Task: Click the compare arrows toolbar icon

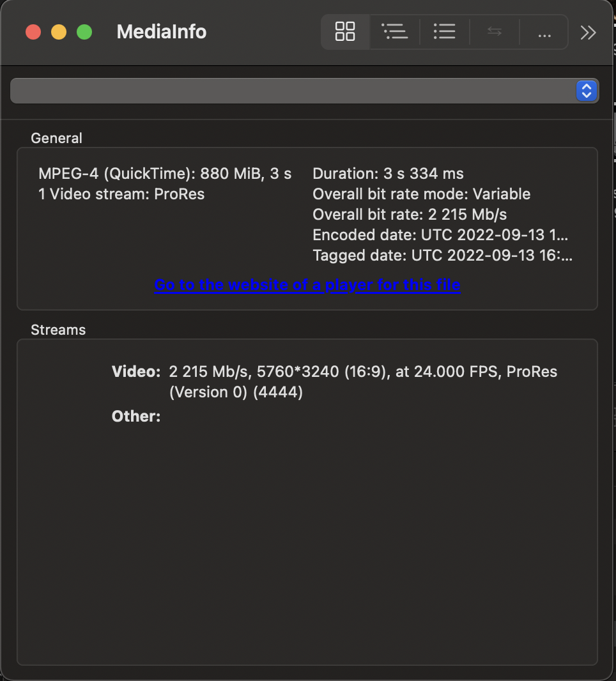Action: click(x=495, y=32)
